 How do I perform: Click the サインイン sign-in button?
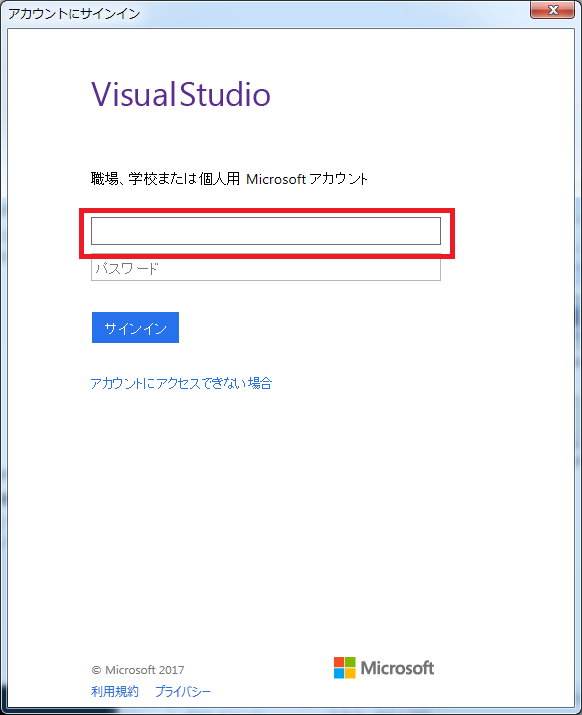(x=135, y=327)
